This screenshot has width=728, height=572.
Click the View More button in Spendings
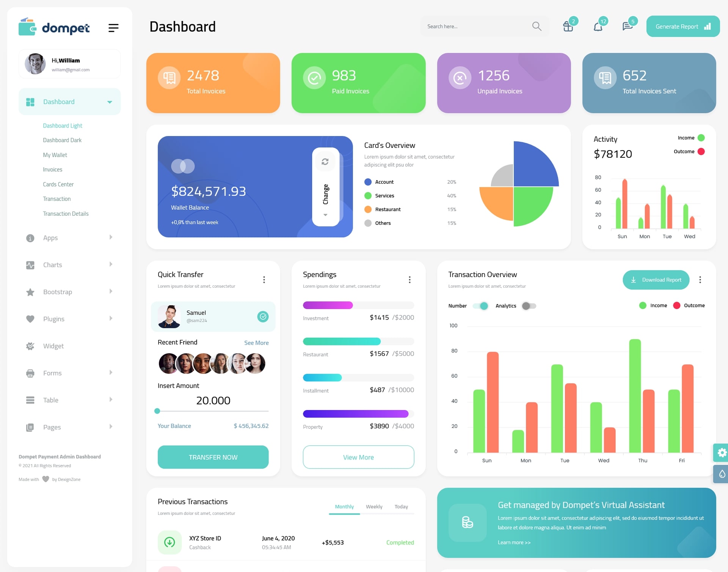pyautogui.click(x=359, y=456)
